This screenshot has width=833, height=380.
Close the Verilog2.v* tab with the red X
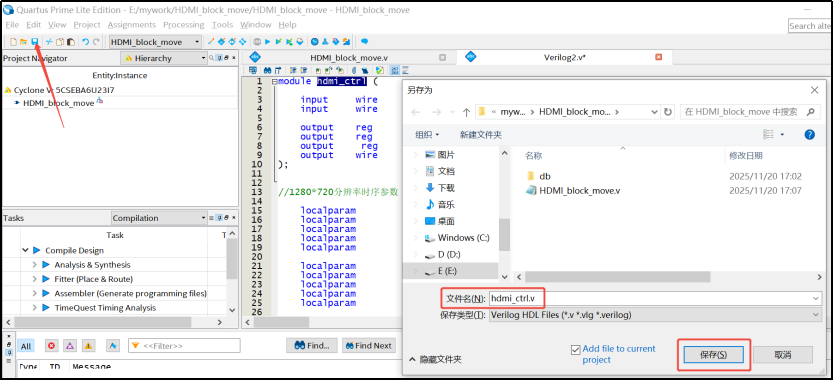[658, 57]
